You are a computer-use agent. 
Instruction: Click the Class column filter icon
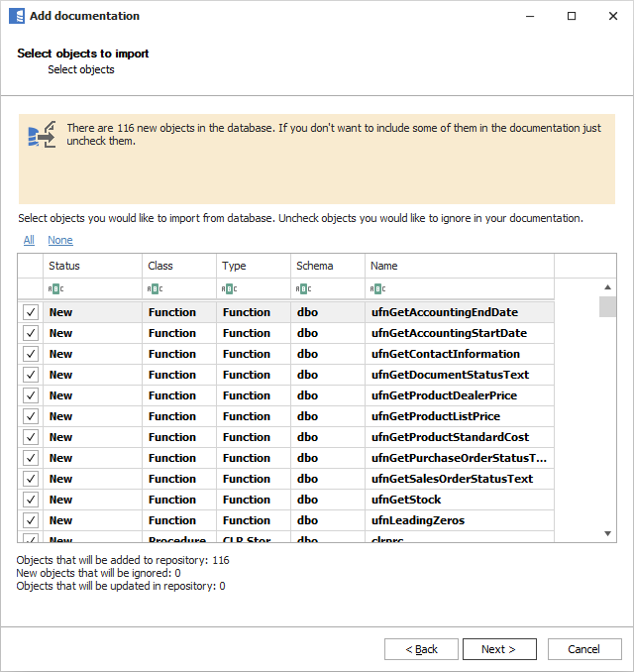coord(155,289)
